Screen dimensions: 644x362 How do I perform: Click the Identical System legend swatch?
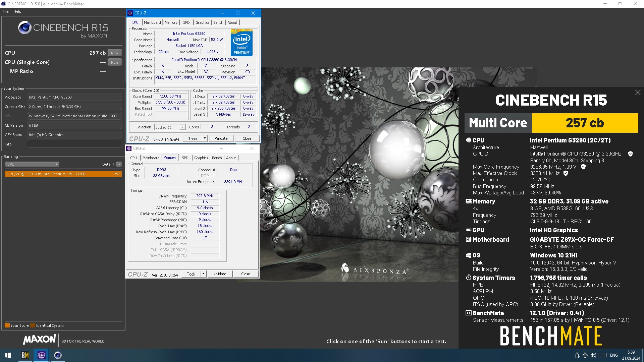(x=33, y=325)
